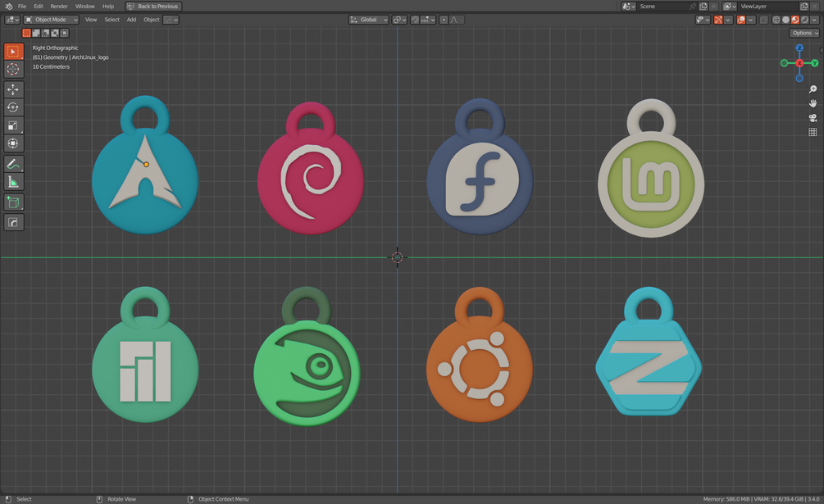
Task: Open the Object Mode dropdown
Action: click(x=52, y=20)
